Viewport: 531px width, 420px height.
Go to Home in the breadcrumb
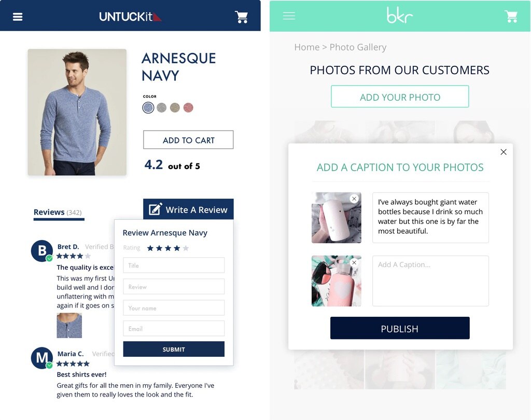point(307,47)
